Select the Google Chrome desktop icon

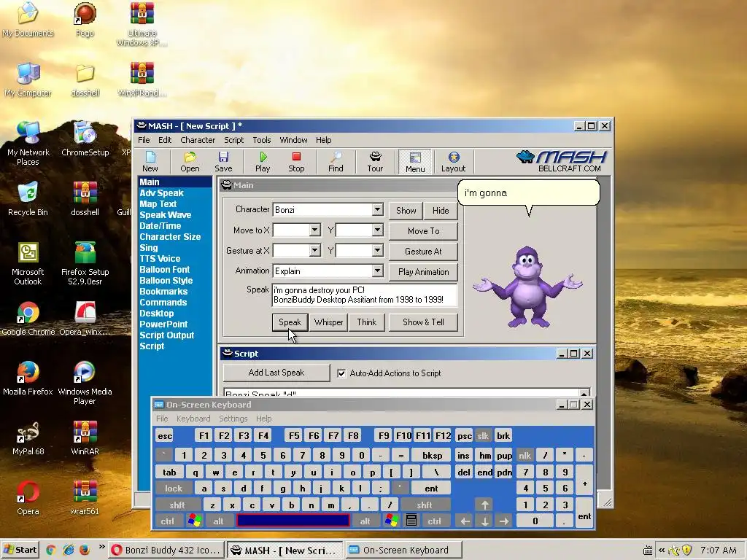pos(28,319)
